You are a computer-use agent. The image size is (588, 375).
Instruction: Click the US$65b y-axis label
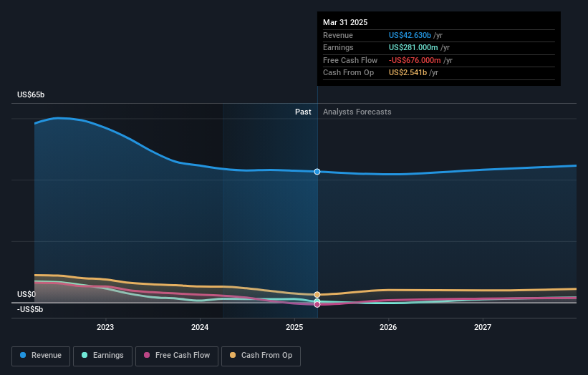[x=31, y=94]
